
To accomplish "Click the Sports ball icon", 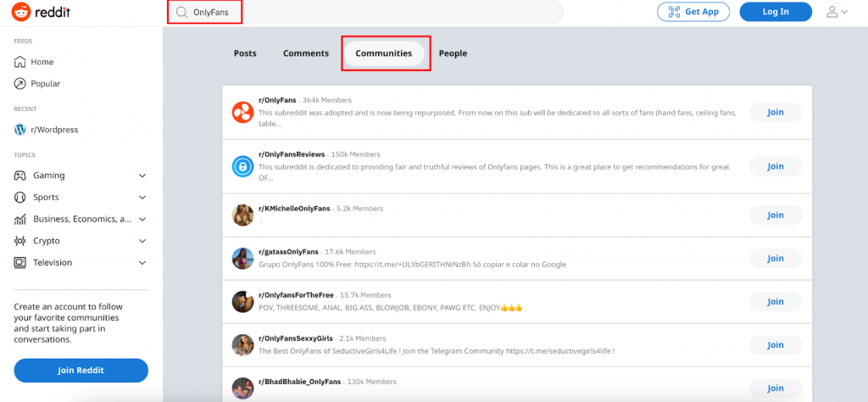I will [x=20, y=197].
